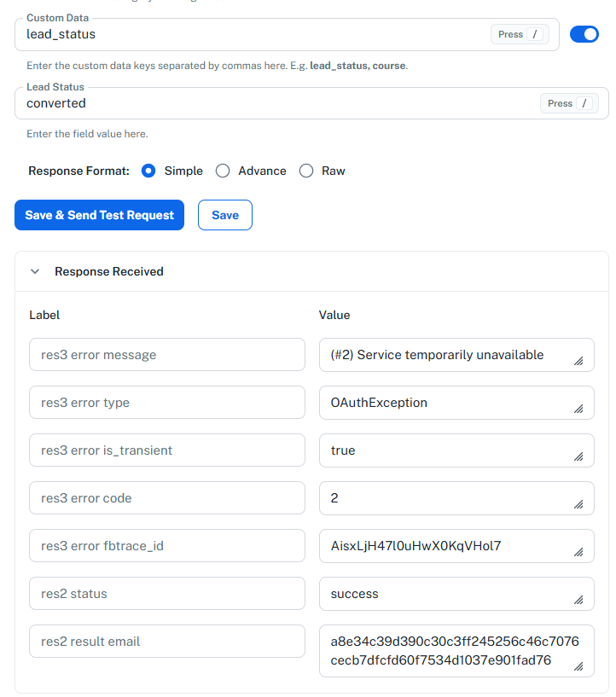
Task: Click the 'Value' column header
Action: 334,315
